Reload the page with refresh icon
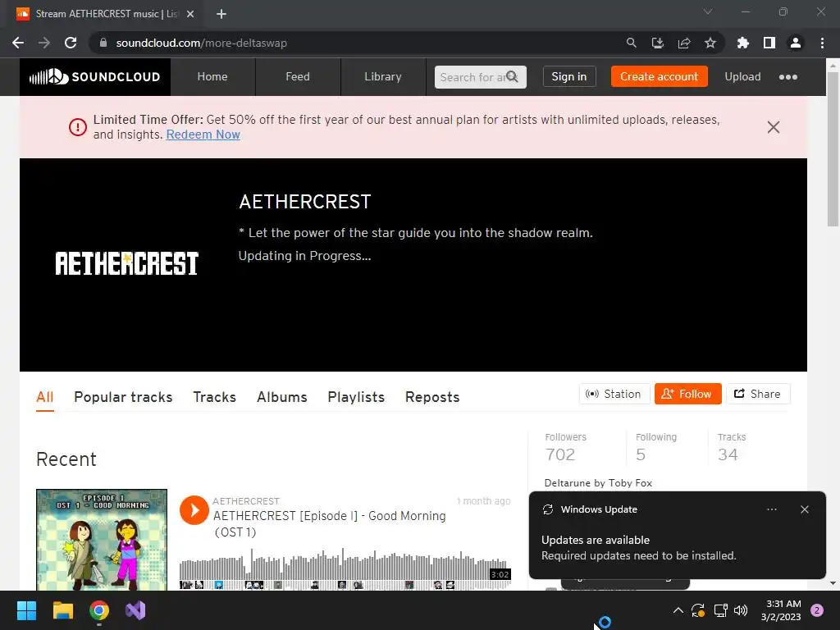 pos(71,43)
